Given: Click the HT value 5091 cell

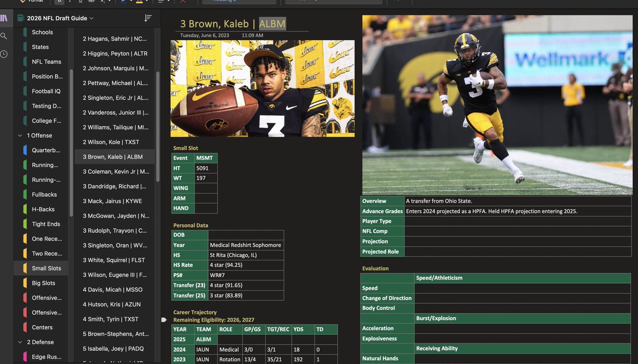Looking at the screenshot, I should (206, 168).
